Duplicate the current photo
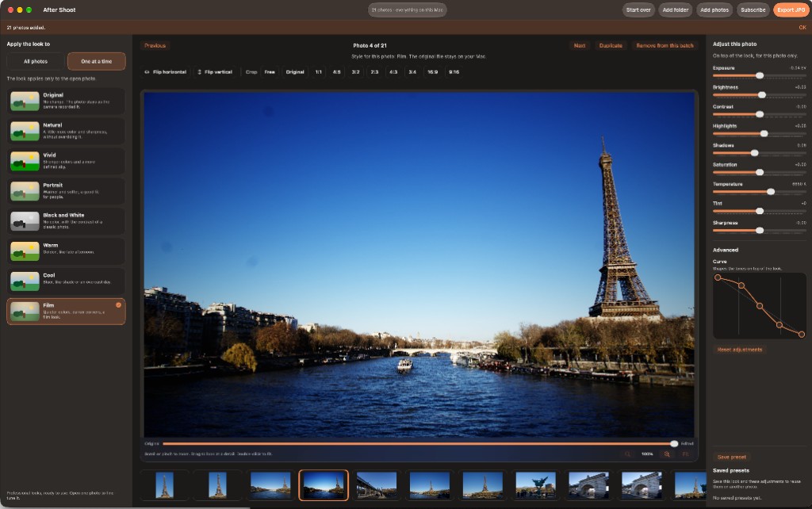The width and height of the screenshot is (812, 509). (x=611, y=45)
